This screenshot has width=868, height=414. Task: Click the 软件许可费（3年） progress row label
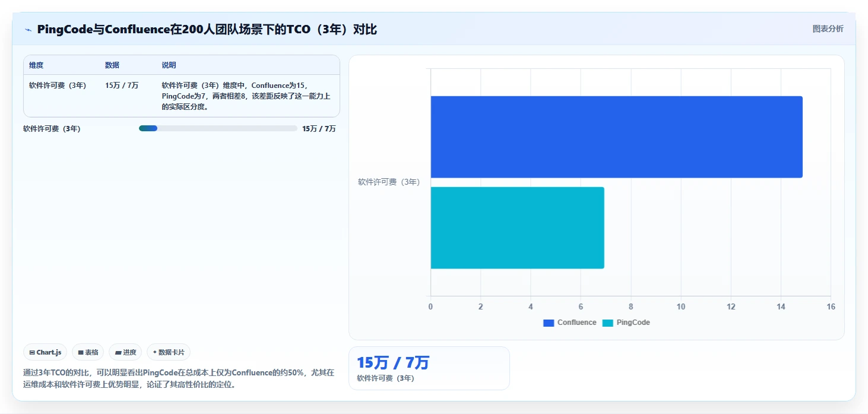click(x=52, y=128)
